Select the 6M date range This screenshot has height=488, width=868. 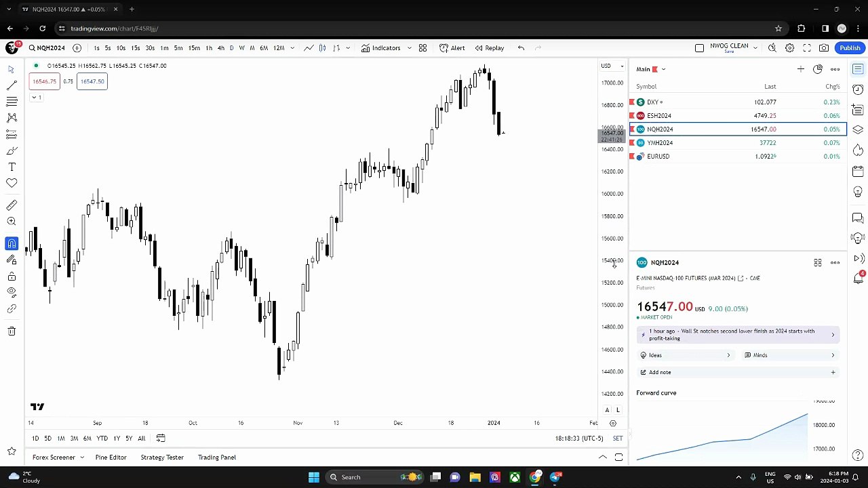87,439
